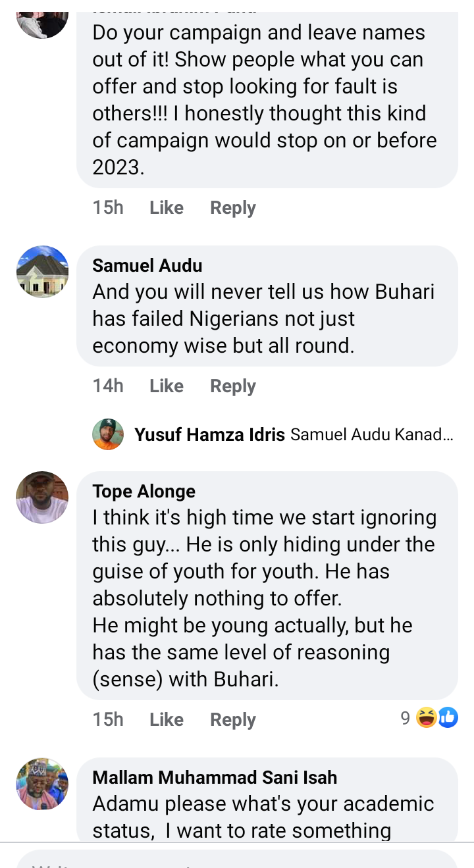View the 9 reactions count
The height and width of the screenshot is (868, 474).
[x=406, y=718]
